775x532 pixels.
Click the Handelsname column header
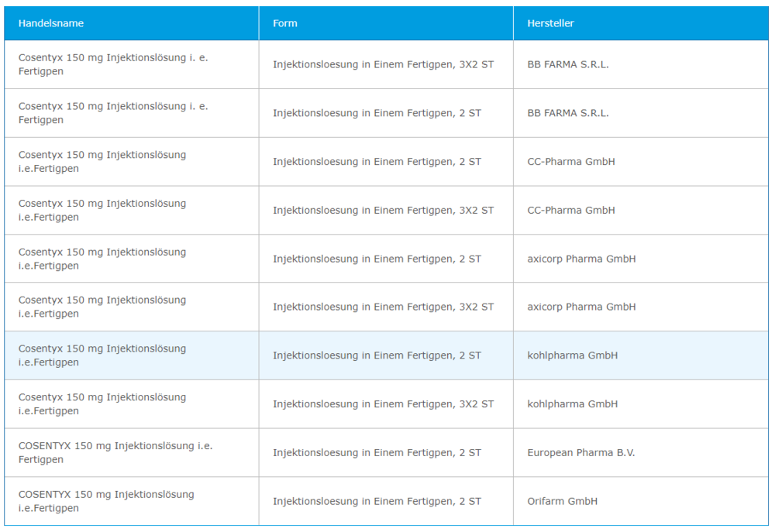tap(51, 23)
